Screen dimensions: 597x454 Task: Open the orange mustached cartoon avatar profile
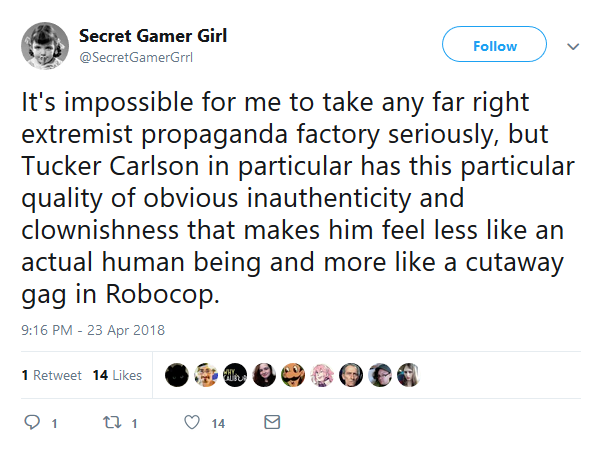[293, 375]
